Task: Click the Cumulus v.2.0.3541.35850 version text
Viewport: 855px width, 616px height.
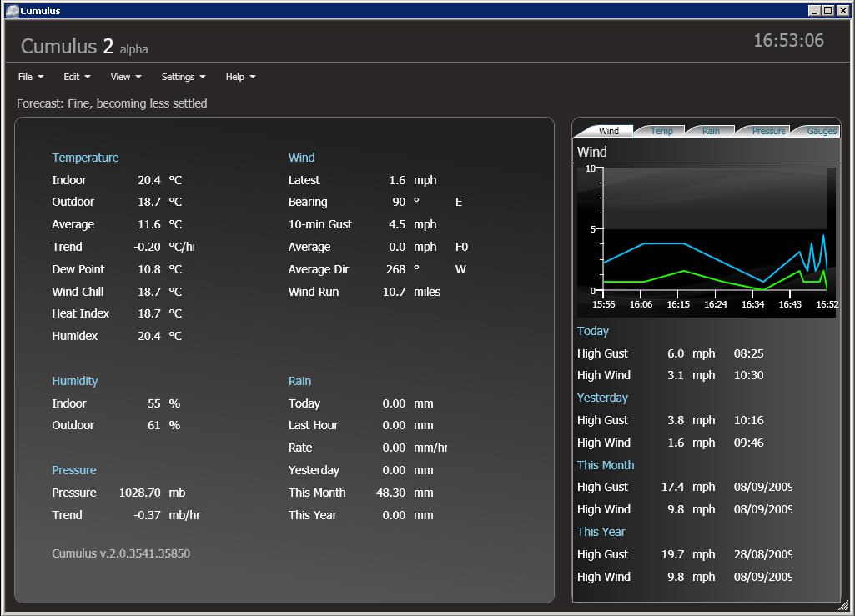Action: coord(121,553)
